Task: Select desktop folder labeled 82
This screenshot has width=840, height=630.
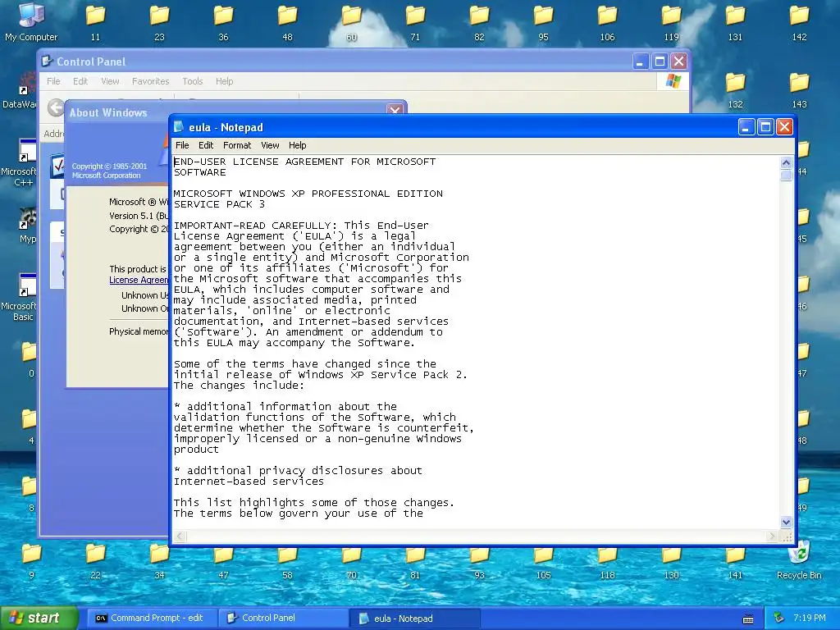Action: pyautogui.click(x=479, y=22)
